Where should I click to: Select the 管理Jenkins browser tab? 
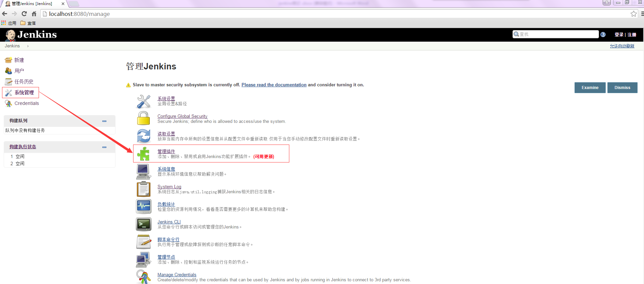tap(35, 4)
